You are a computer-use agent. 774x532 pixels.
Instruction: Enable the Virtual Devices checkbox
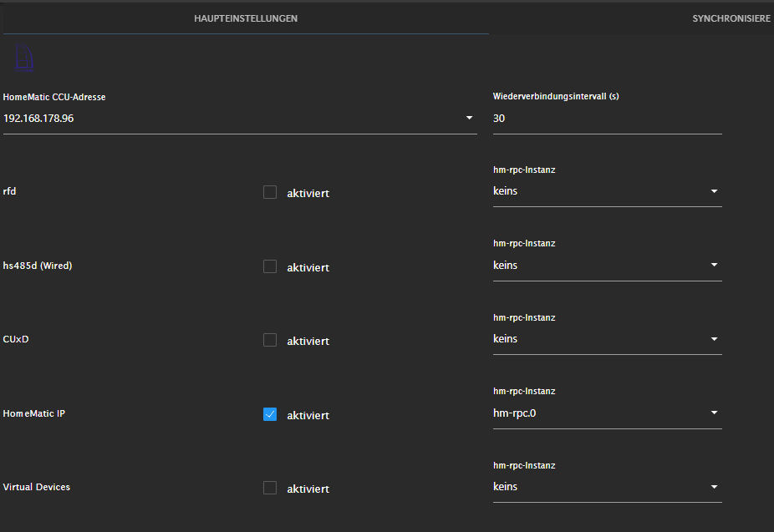tap(270, 488)
